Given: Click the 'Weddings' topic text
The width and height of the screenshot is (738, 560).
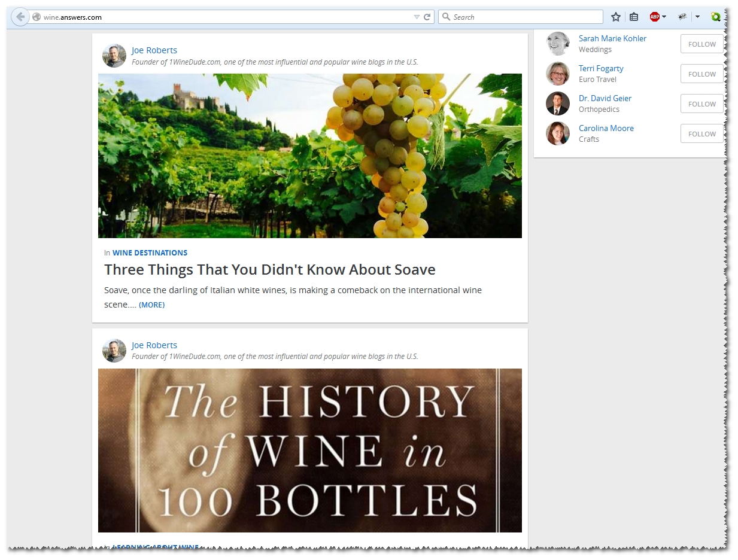Looking at the screenshot, I should (x=595, y=50).
